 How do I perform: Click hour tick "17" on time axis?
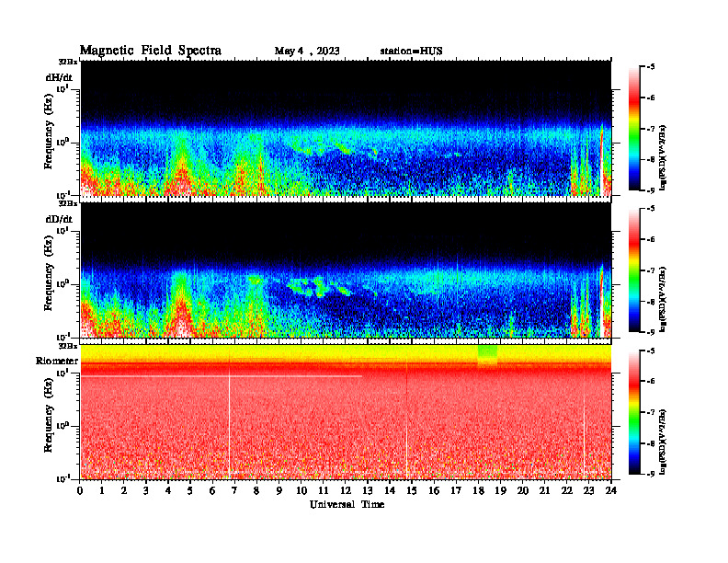456,490
